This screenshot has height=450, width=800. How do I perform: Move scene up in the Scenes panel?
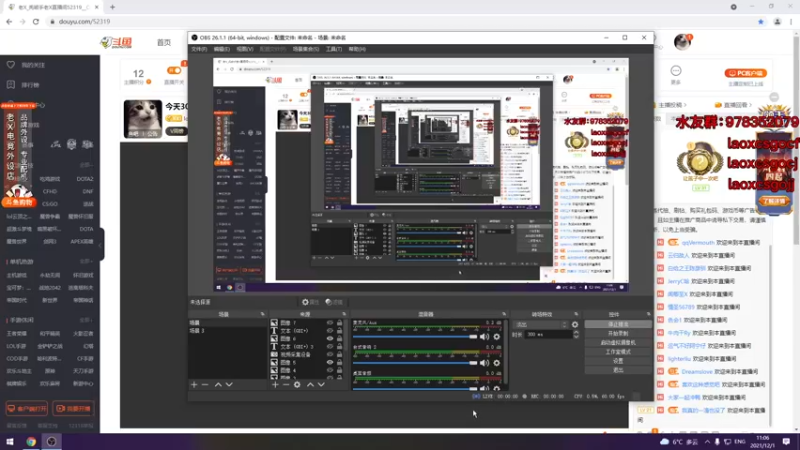point(218,385)
